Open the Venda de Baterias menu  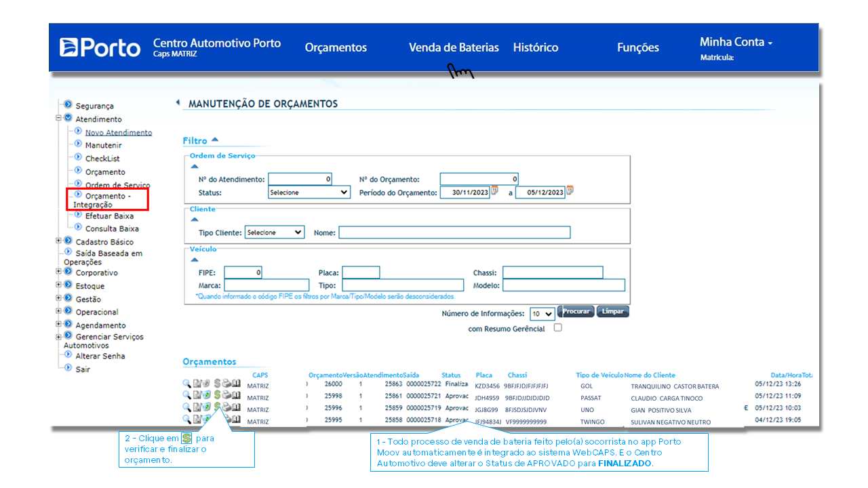coord(454,47)
